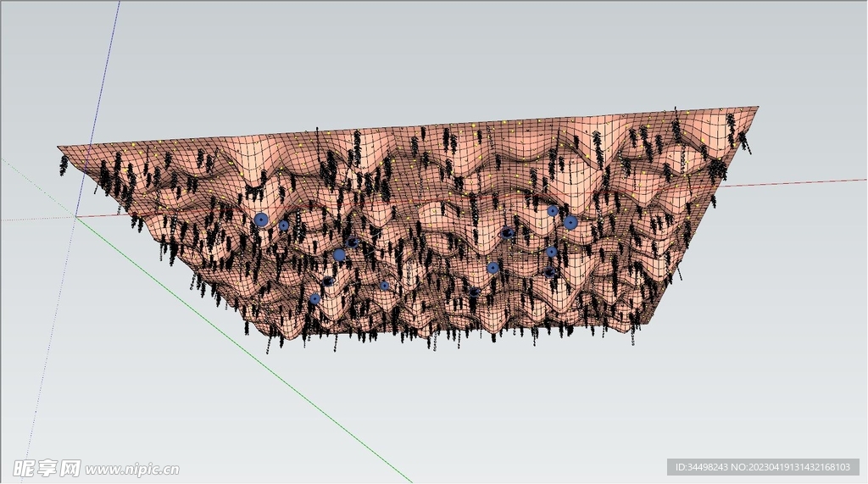Image resolution: width=868 pixels, height=484 pixels.
Task: Click the small blue disc directly beside the largest left disc
Action: (284, 225)
